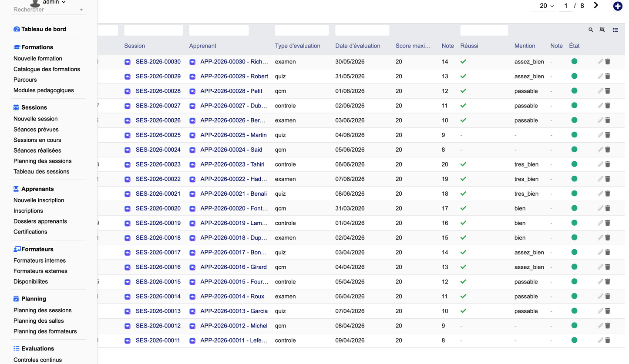Sort by the Date d'évaluation column header
629x364 pixels.
pyautogui.click(x=358, y=46)
